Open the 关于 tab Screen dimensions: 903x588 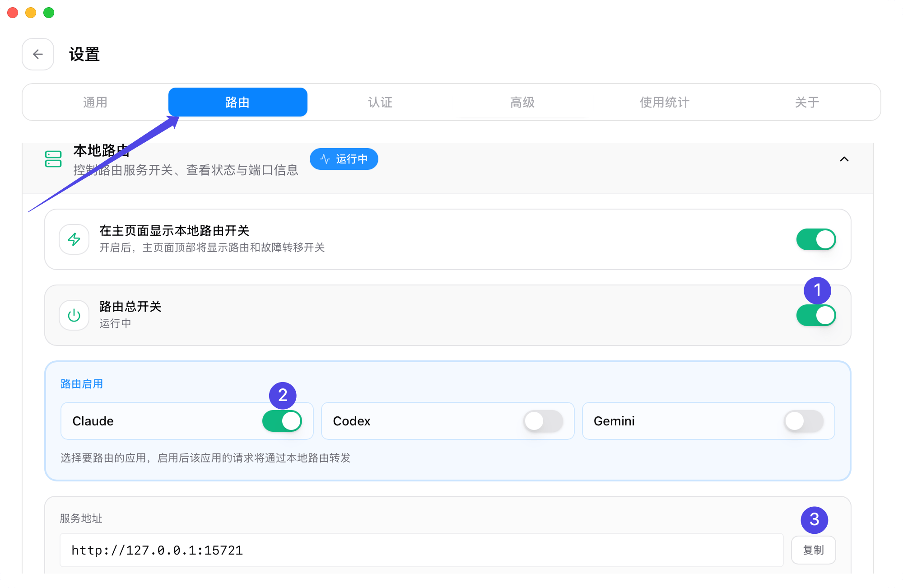tap(807, 102)
